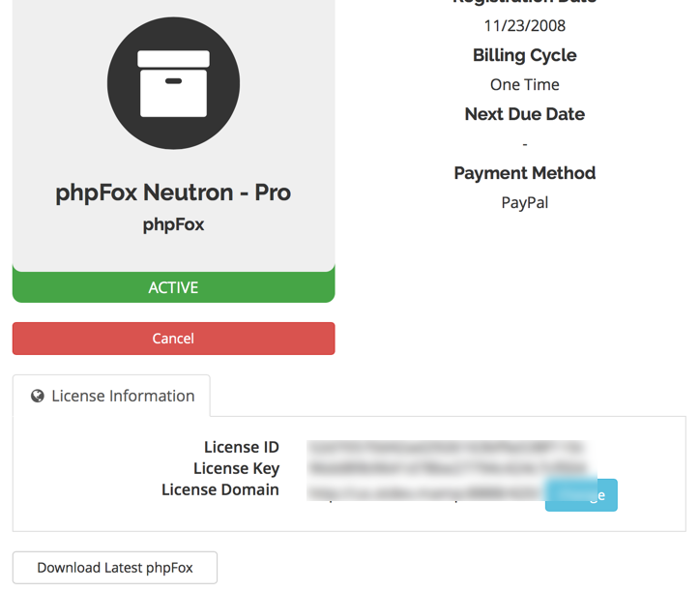Open the License Information tab
Screen dimensions: 700x592
tap(112, 396)
